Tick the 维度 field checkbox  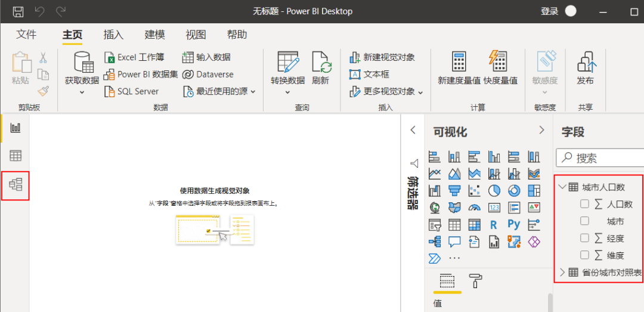click(584, 255)
